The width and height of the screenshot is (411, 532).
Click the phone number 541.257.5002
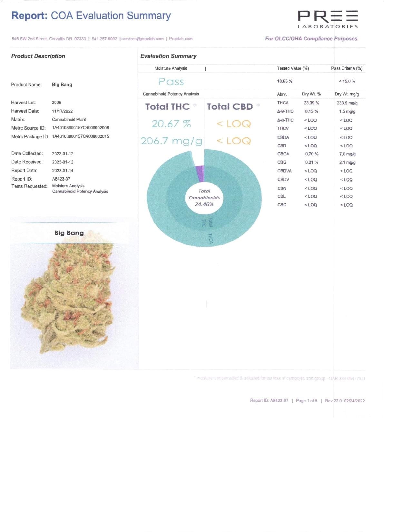click(x=104, y=39)
